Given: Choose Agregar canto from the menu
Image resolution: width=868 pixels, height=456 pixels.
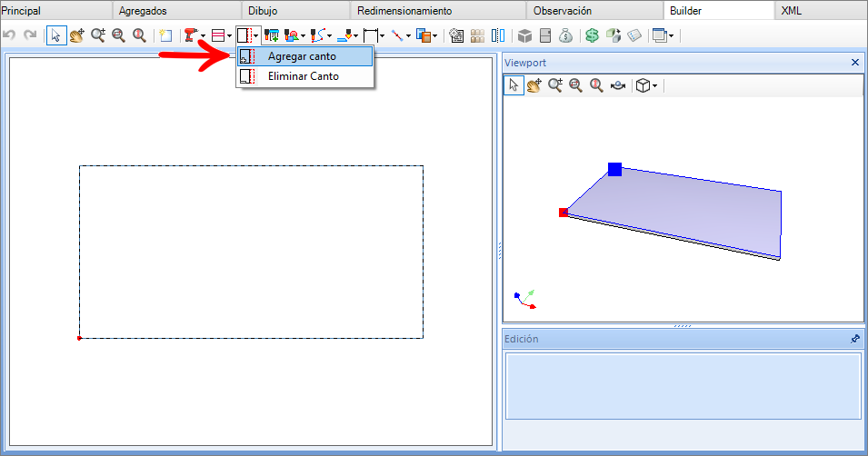Looking at the screenshot, I should click(x=302, y=56).
